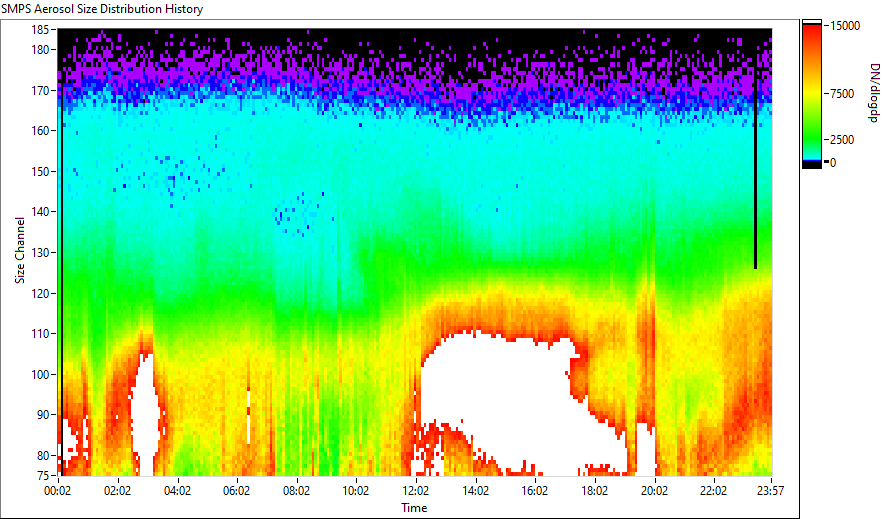Click time tick label 23:57

[771, 491]
